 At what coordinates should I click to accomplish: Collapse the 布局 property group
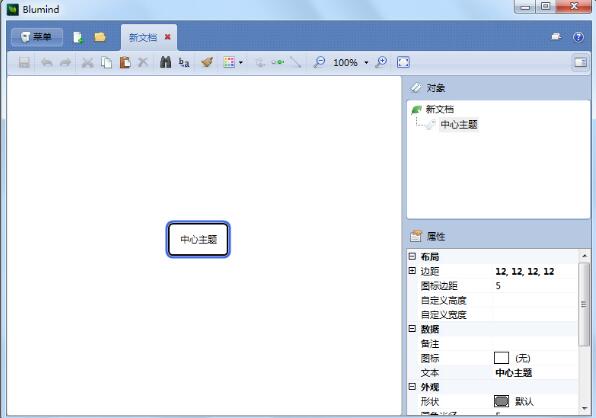tap(412, 256)
